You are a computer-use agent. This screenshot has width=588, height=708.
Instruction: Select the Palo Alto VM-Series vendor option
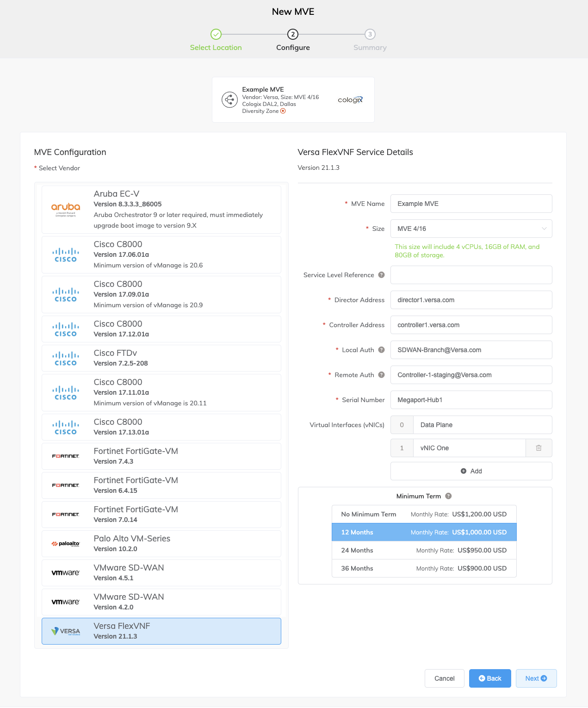click(x=161, y=544)
